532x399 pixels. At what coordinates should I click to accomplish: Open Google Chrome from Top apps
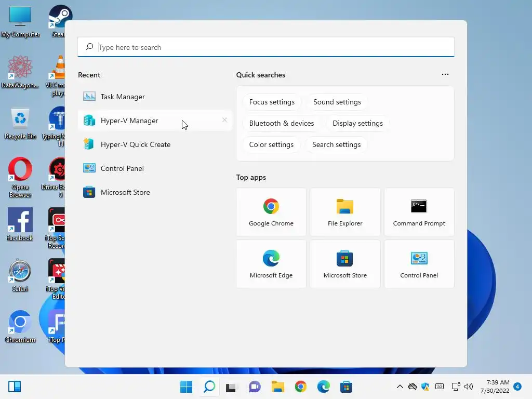coord(271,212)
